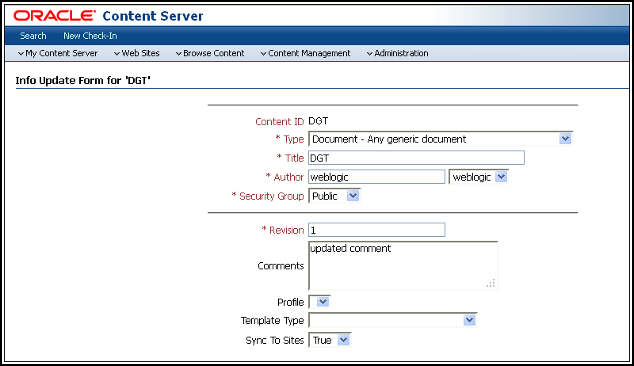The height and width of the screenshot is (366, 634).
Task: Expand the Browse Content menu
Action: click(x=210, y=53)
